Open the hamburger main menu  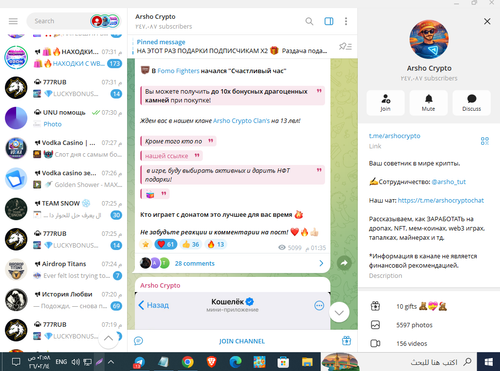tap(13, 21)
